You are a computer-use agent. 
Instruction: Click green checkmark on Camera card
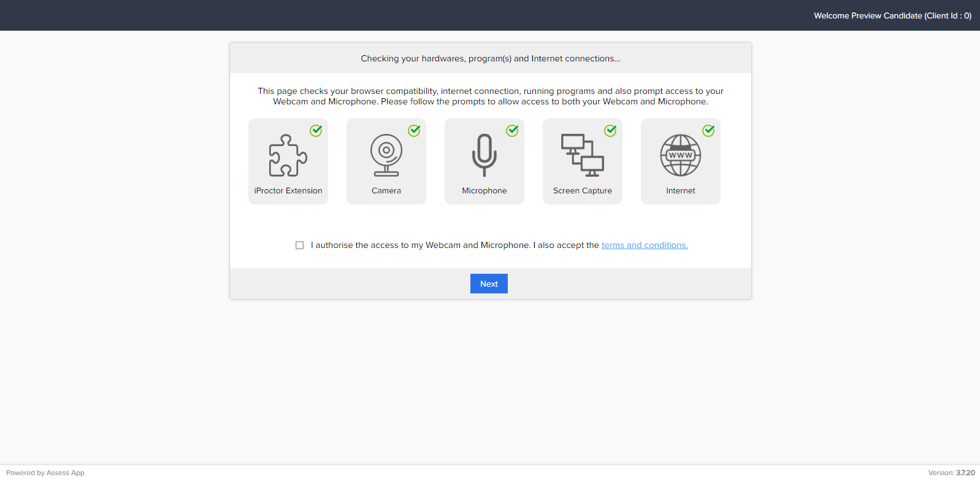coord(414,131)
